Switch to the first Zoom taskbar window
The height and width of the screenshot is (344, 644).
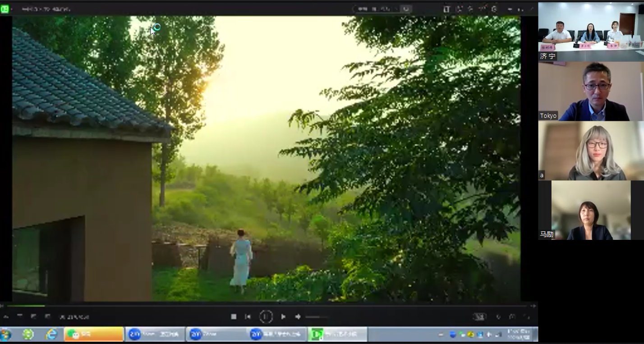click(155, 335)
